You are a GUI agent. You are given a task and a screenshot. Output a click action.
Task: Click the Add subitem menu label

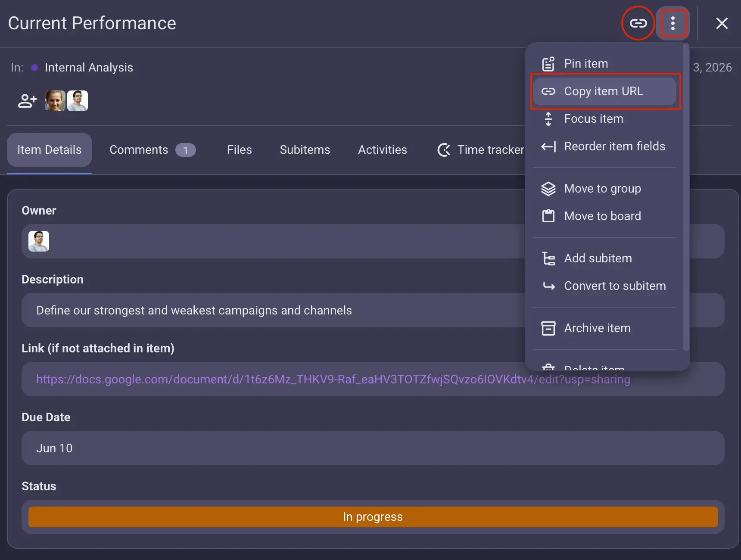coord(598,258)
